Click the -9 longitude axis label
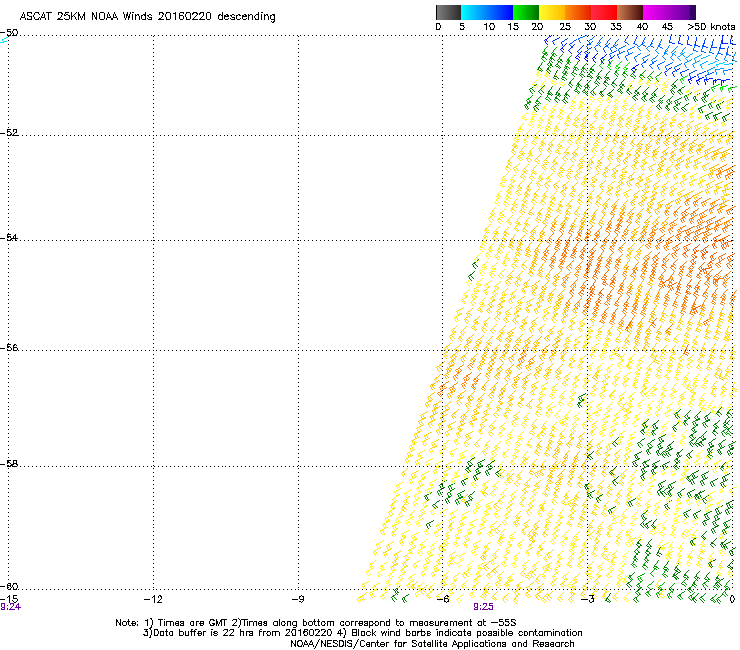The height and width of the screenshot is (650, 740). coord(297,599)
